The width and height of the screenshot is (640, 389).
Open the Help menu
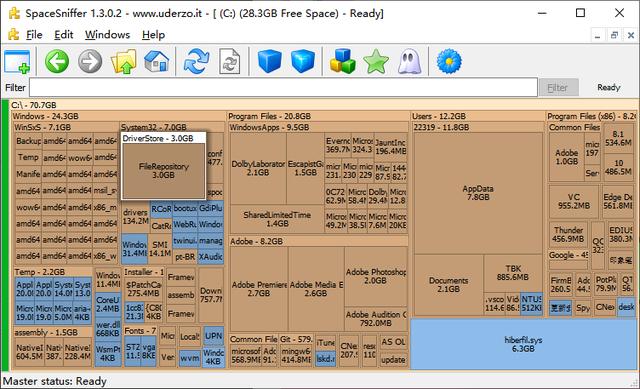tap(153, 35)
